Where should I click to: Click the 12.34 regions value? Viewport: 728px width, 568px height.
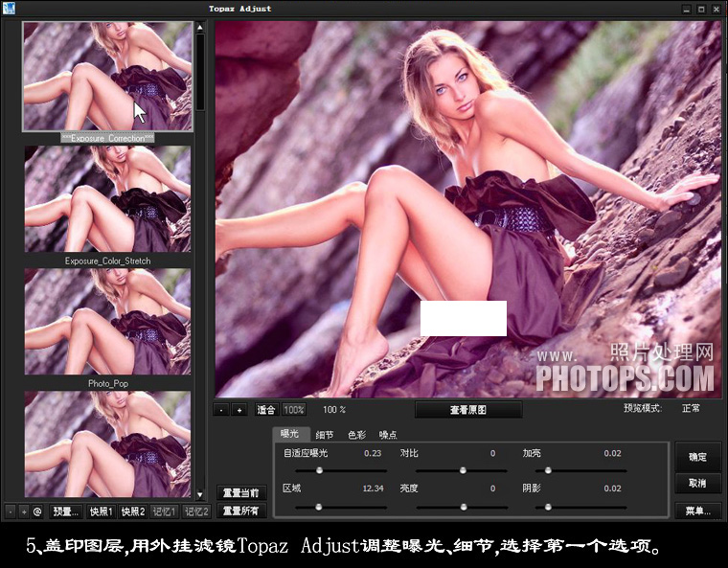click(x=373, y=488)
